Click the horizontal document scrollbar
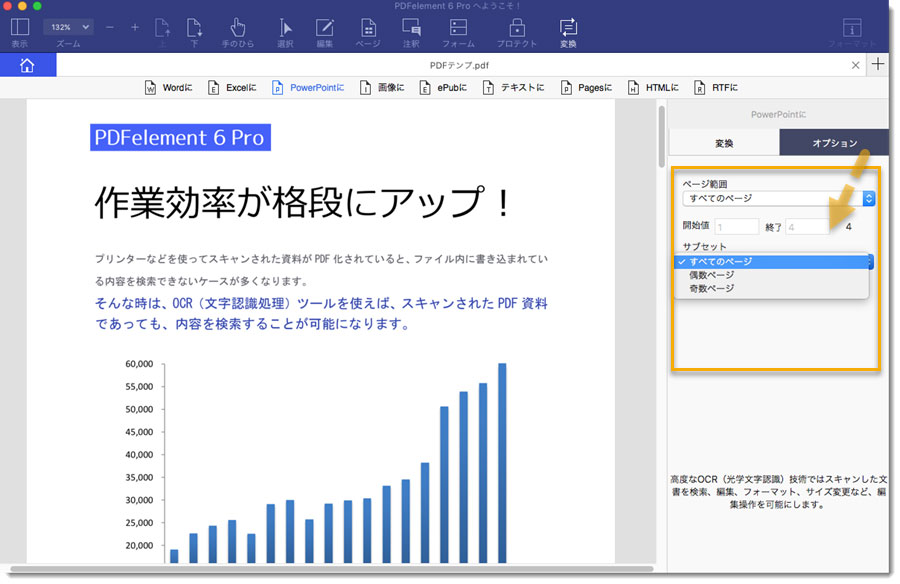The width and height of the screenshot is (900, 584). click(332, 568)
